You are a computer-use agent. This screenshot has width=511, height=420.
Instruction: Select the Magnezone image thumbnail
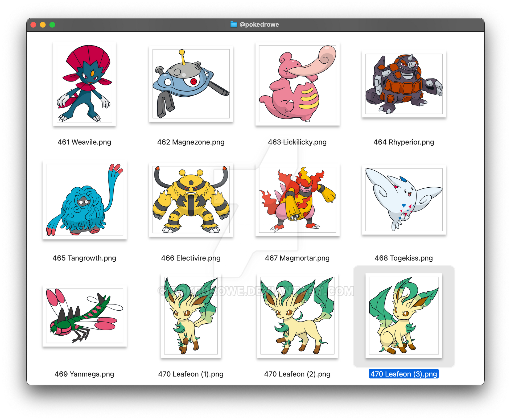pos(191,84)
